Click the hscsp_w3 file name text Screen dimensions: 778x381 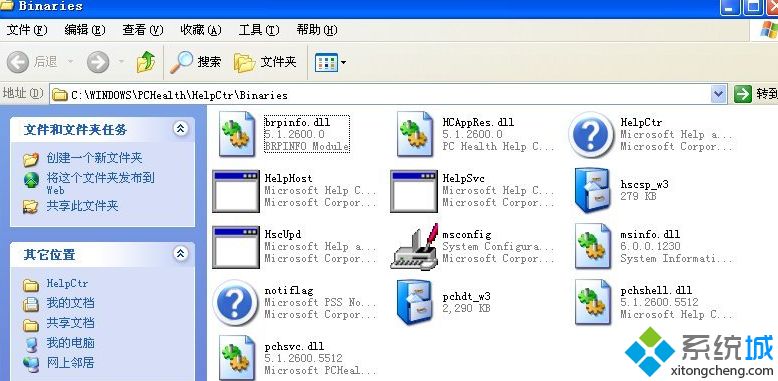(x=645, y=184)
